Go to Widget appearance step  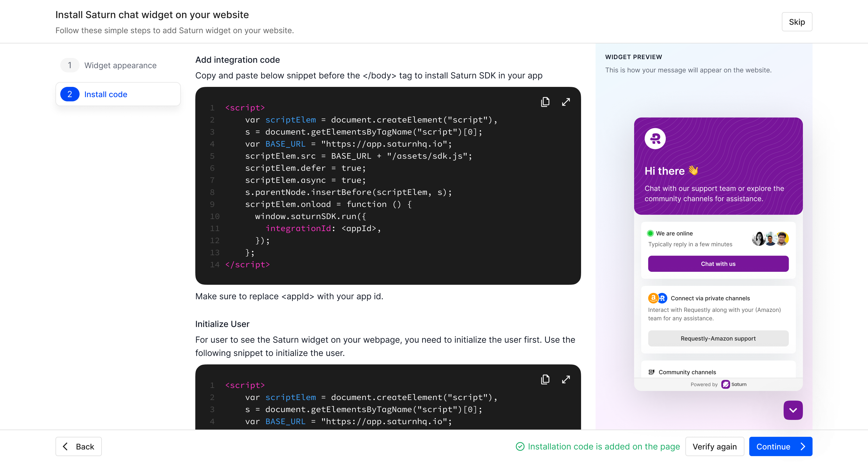pos(118,65)
